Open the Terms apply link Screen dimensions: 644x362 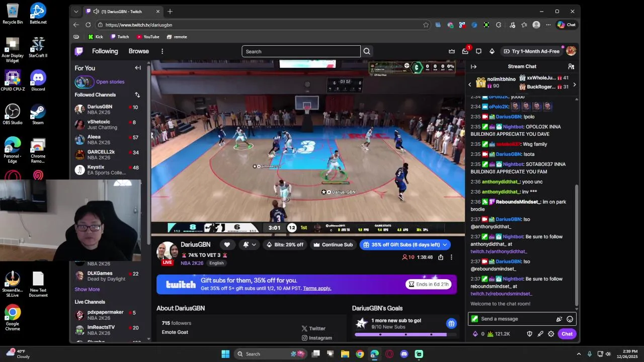[317, 288]
